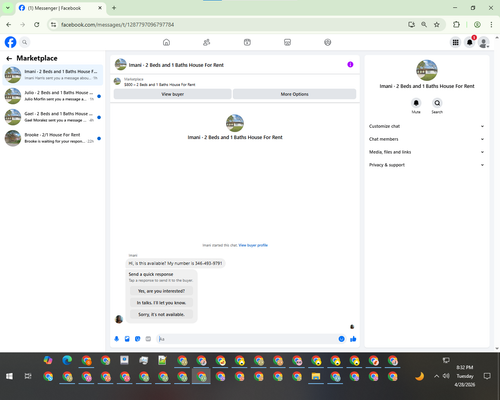The width and height of the screenshot is (500, 400).
Task: Open the Gael 2 Beds conversation
Action: 53,117
